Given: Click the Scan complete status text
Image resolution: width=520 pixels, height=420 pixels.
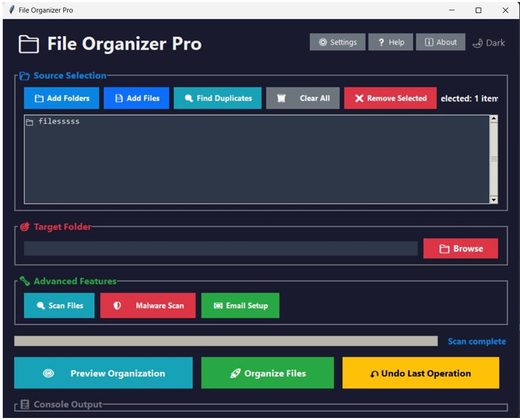Looking at the screenshot, I should point(477,342).
